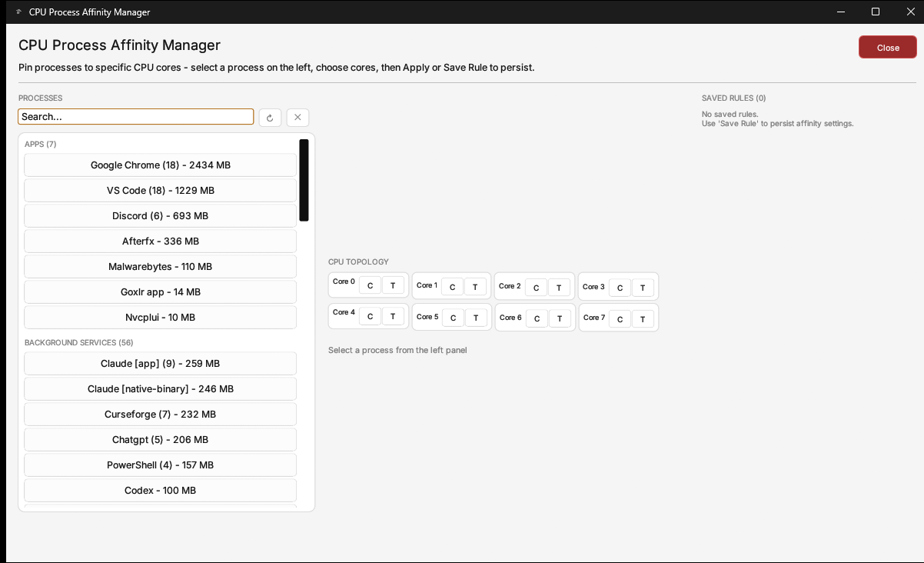Toggle Core 2 T button
The image size is (924, 563).
click(x=559, y=288)
